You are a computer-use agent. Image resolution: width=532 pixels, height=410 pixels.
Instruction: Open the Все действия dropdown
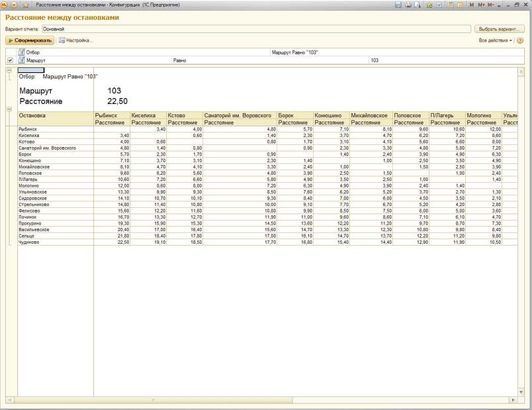coord(496,40)
